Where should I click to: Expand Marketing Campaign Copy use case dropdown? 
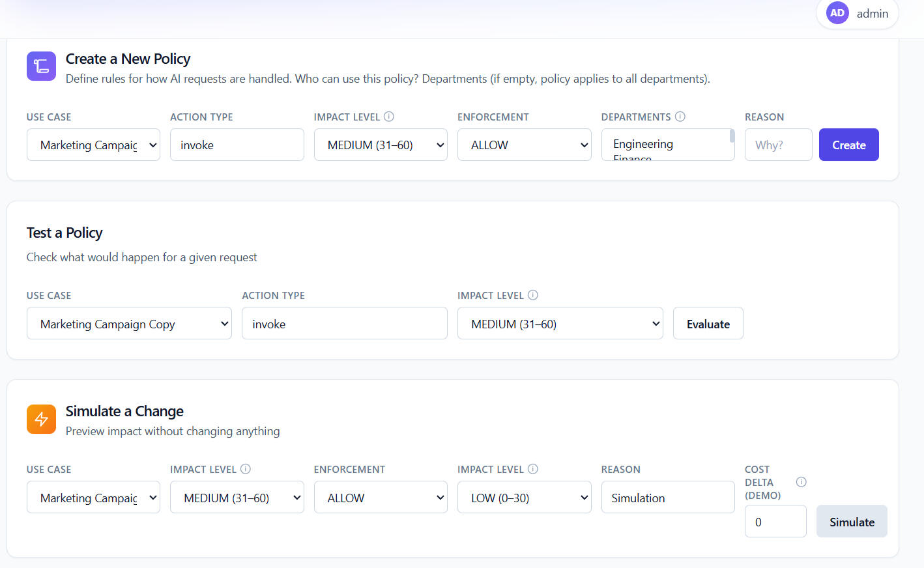pos(129,324)
